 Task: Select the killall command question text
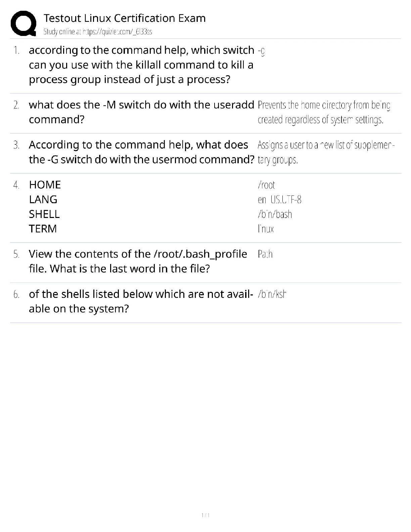tap(141, 65)
